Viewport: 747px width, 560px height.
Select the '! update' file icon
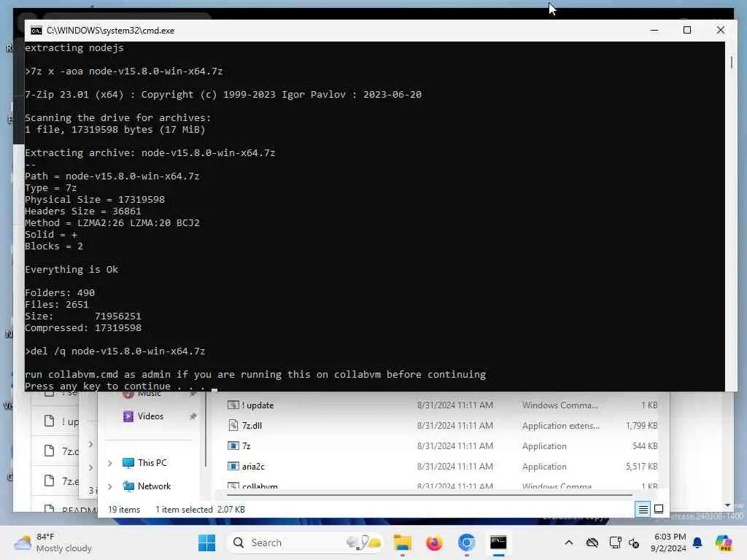pos(233,405)
